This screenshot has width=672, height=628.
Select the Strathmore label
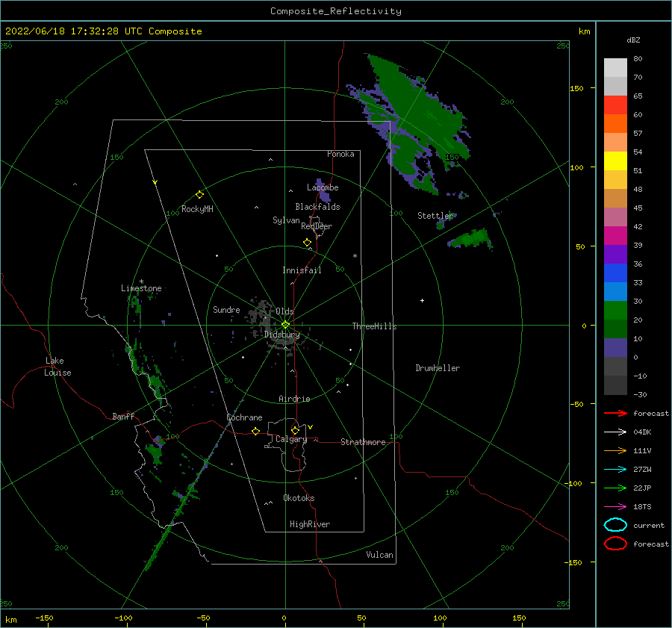(x=363, y=442)
